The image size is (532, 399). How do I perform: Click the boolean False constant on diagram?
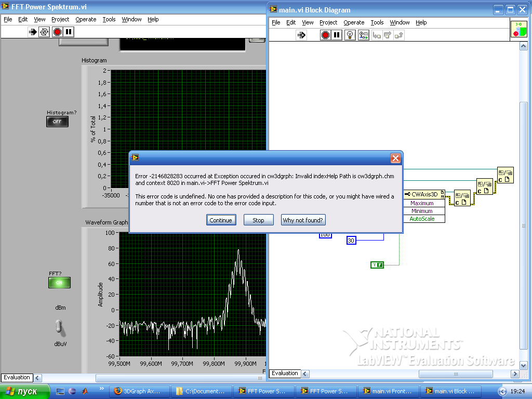coord(377,265)
